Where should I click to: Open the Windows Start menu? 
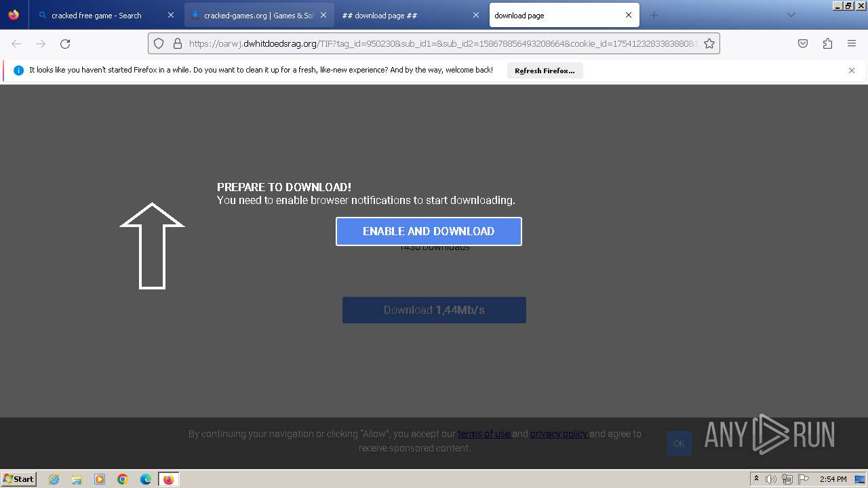click(x=18, y=479)
